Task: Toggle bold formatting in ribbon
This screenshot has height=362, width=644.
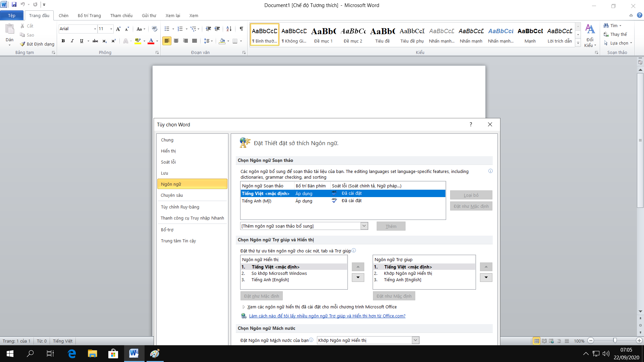Action: point(63,41)
